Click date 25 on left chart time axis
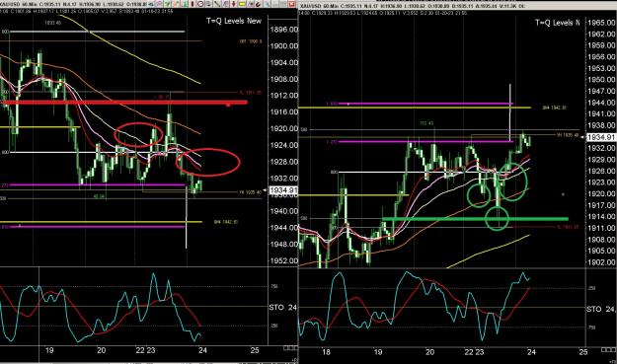Viewport: 617px width, 364px height. 255,350
